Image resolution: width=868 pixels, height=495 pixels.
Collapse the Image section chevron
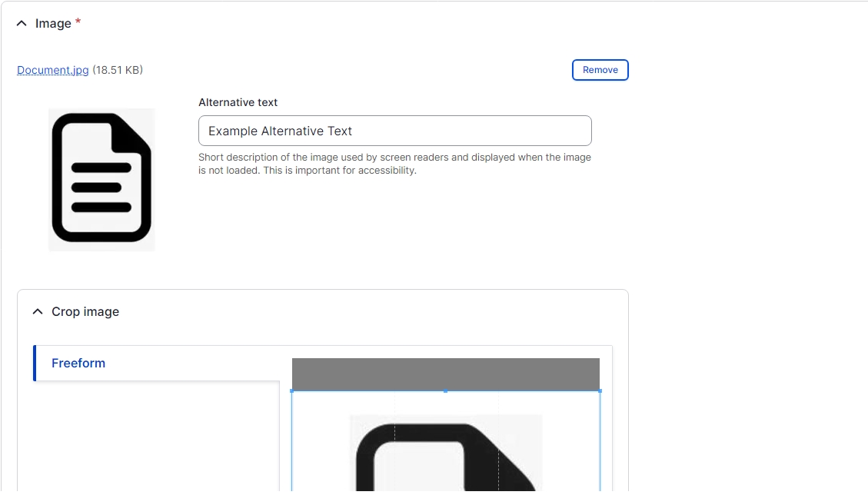click(x=22, y=23)
